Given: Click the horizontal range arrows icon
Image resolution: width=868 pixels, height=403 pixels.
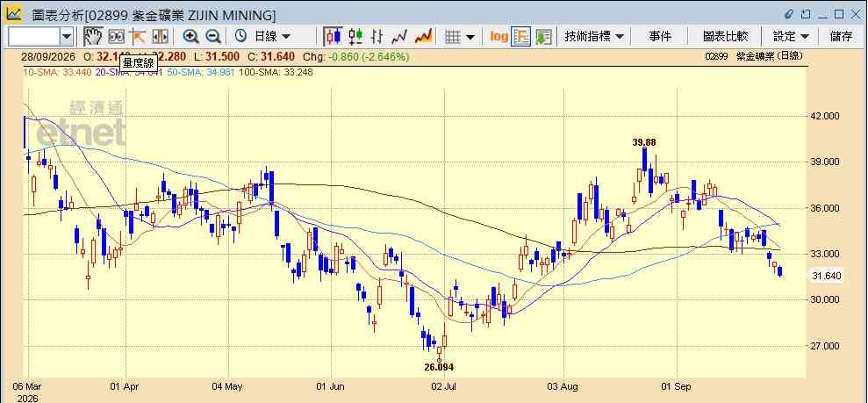Looking at the screenshot, I should tap(160, 37).
